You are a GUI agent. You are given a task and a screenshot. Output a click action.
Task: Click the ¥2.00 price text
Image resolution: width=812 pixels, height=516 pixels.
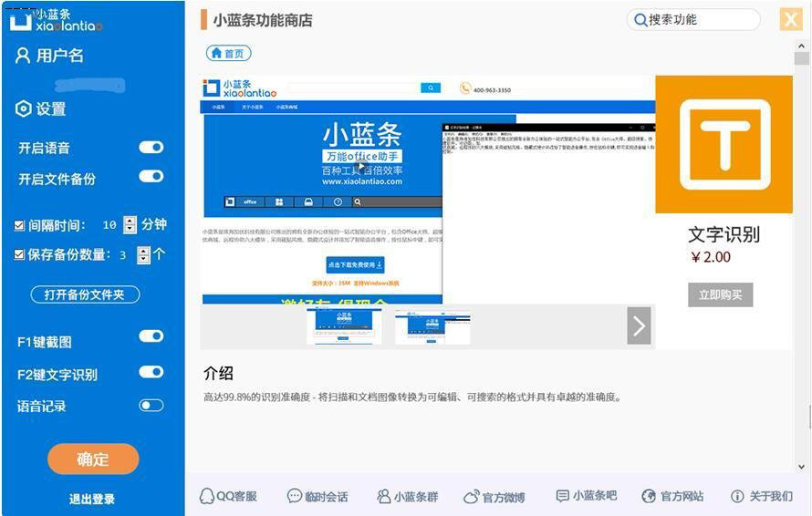pos(711,257)
